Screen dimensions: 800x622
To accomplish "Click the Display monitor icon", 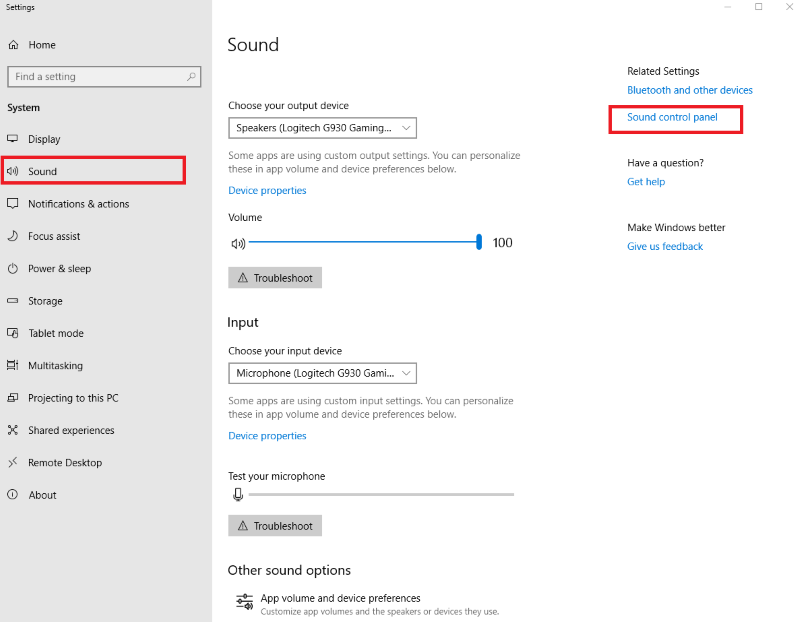I will (x=13, y=139).
